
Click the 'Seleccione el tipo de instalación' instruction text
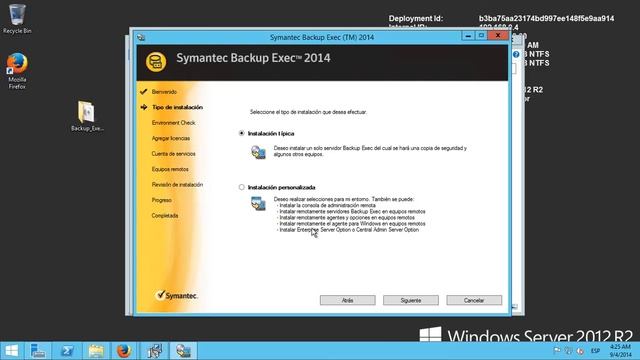[x=308, y=112]
